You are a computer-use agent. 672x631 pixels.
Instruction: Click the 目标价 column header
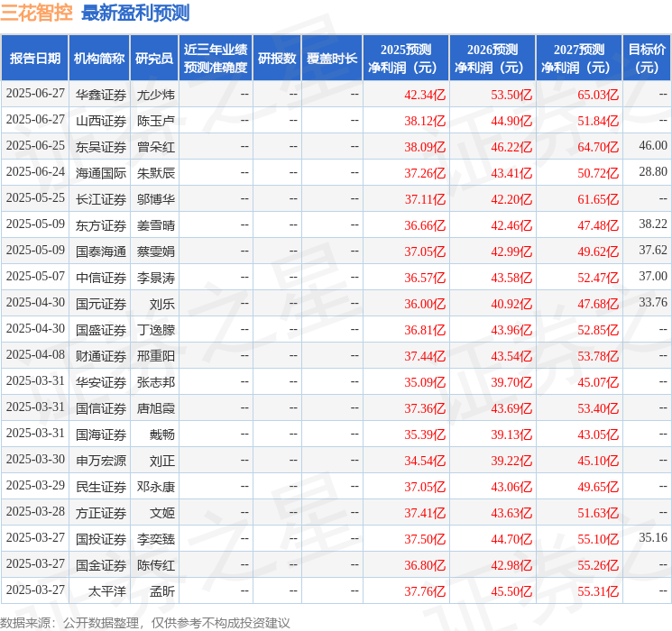click(647, 59)
